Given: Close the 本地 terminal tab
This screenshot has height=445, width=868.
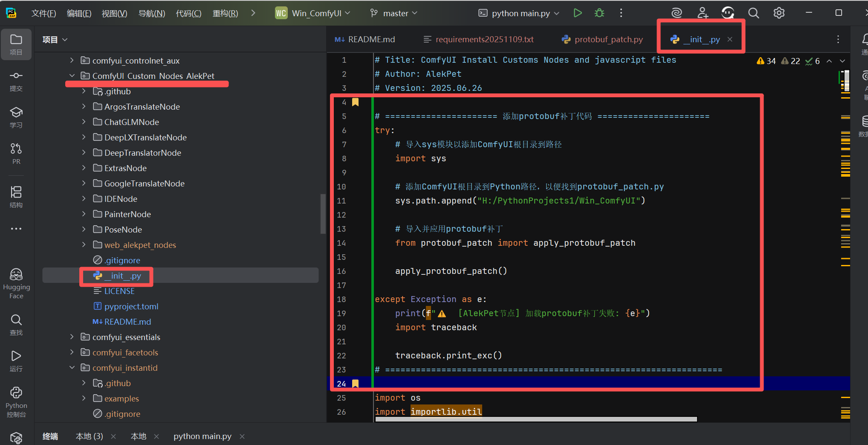Looking at the screenshot, I should tap(156, 436).
